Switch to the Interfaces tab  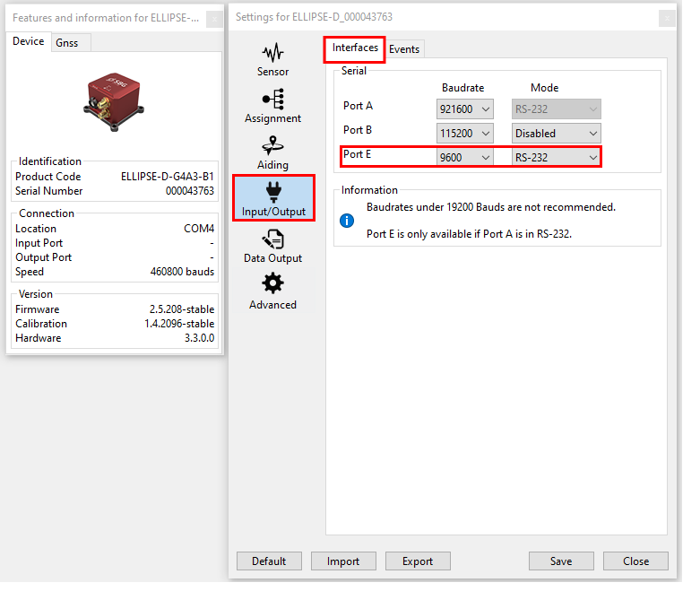(355, 48)
